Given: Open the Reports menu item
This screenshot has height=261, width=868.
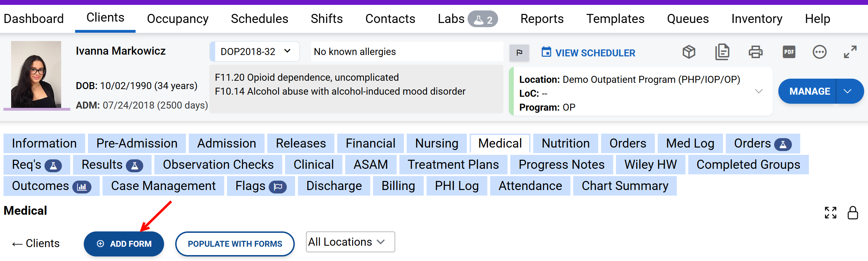Looking at the screenshot, I should point(542,19).
